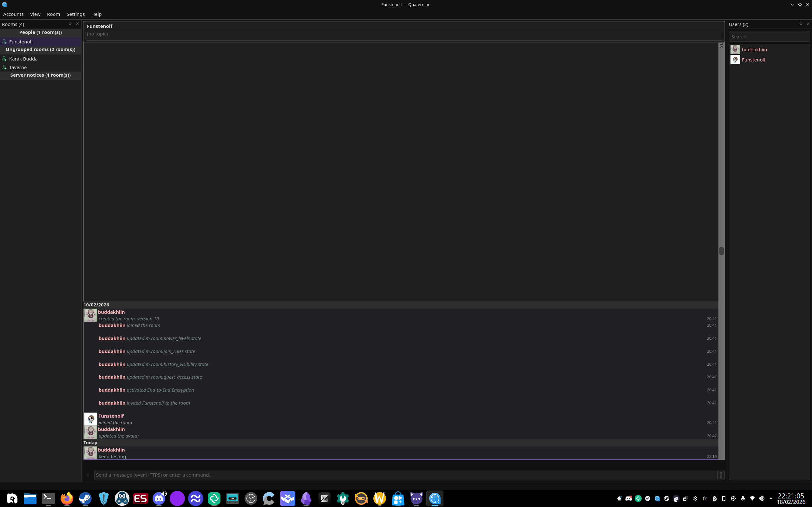The height and width of the screenshot is (507, 812).
Task: Open the Accounts menu
Action: pos(13,14)
